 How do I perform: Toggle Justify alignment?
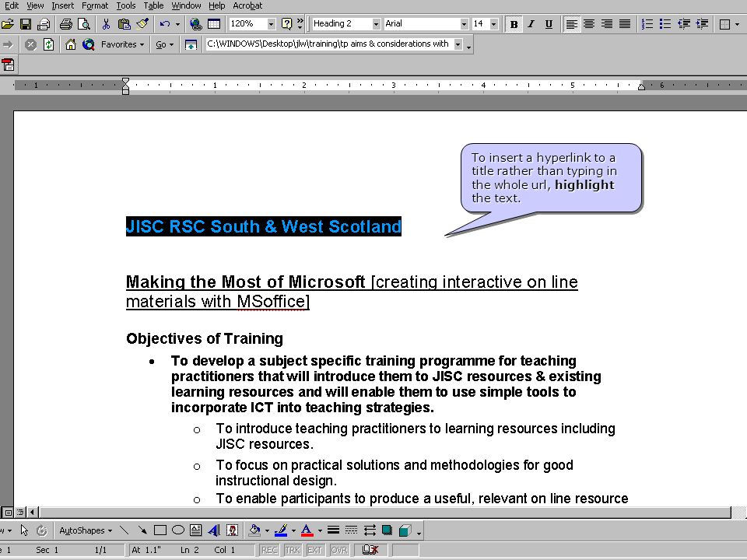click(625, 24)
